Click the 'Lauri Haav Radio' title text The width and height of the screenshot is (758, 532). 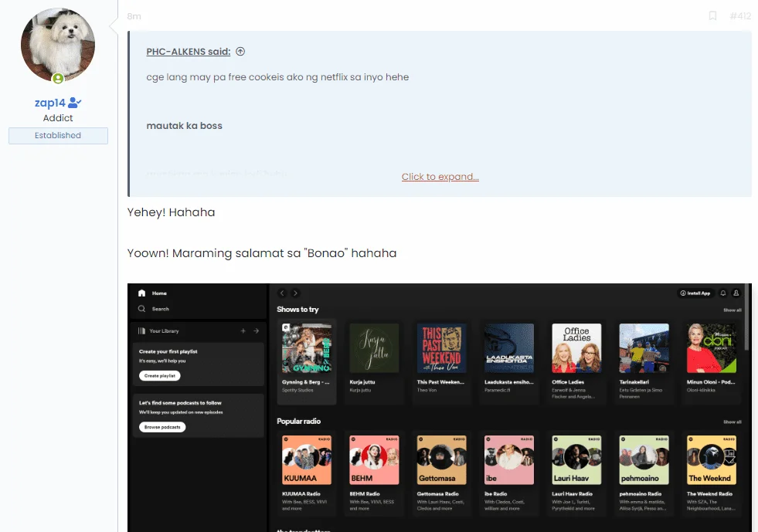[x=573, y=494]
